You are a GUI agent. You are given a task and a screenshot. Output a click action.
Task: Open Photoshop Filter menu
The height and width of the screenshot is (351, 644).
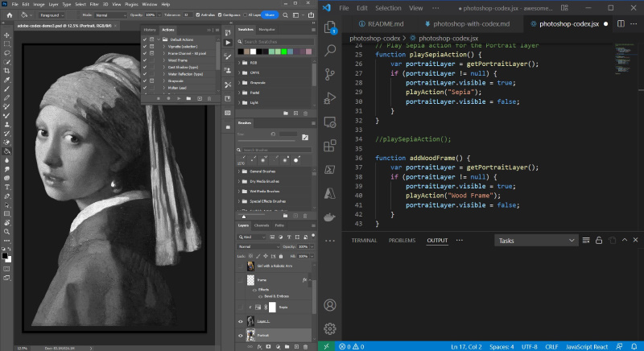(94, 4)
